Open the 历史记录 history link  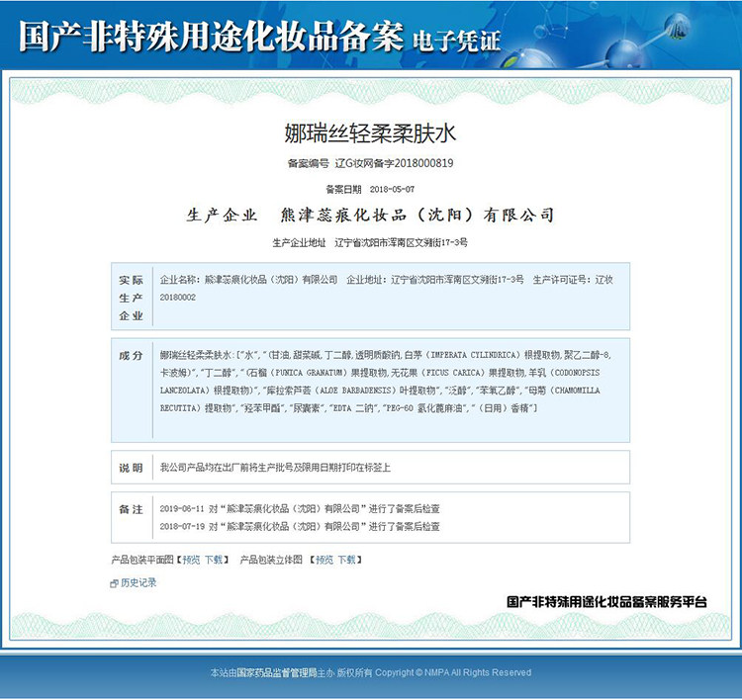(x=139, y=582)
